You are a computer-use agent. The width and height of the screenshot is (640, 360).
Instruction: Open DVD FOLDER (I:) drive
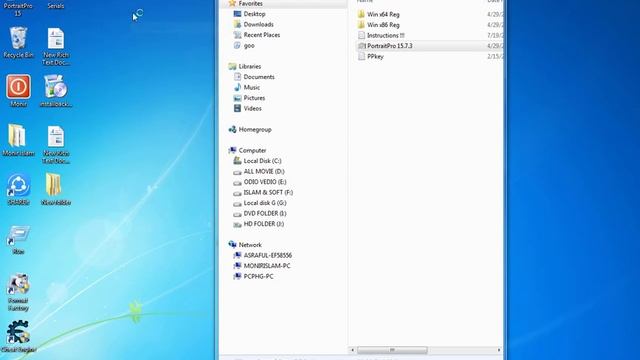[x=260, y=213]
